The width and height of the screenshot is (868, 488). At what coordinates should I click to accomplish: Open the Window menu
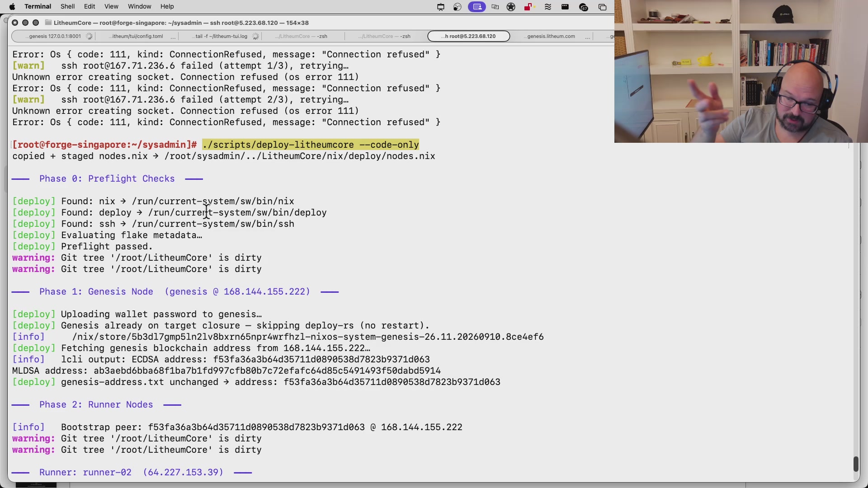coord(139,6)
